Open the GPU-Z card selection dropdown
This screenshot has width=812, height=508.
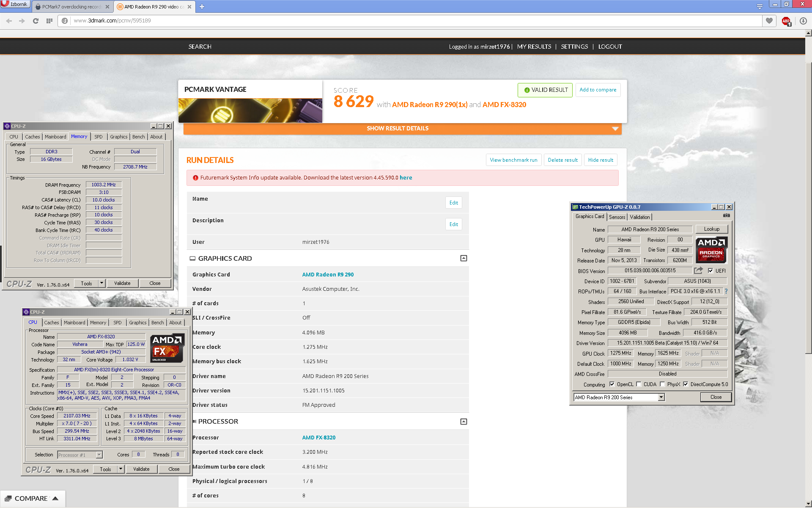click(661, 397)
